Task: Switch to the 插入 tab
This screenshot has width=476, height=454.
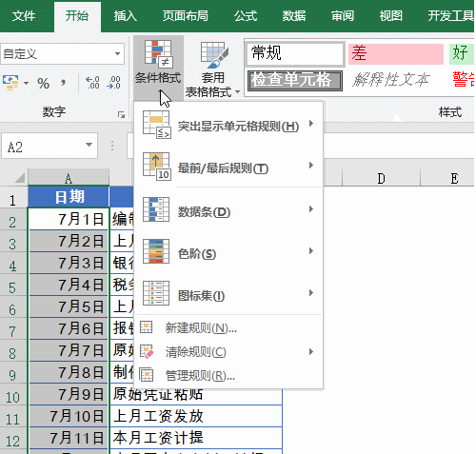Action: pos(126,16)
